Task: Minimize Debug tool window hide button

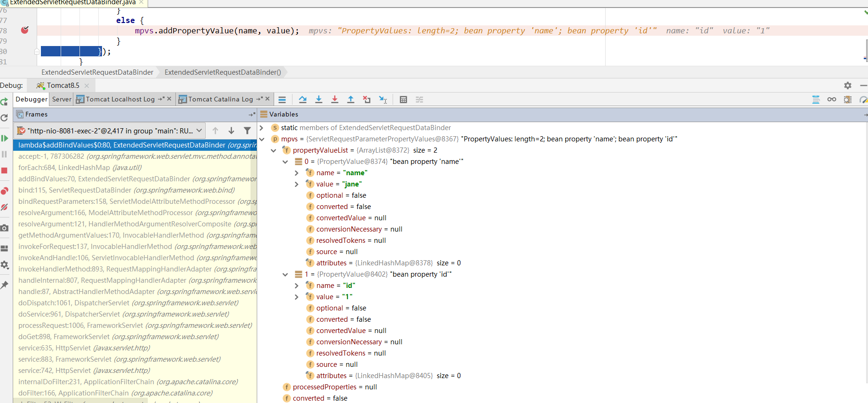Action: [x=864, y=85]
